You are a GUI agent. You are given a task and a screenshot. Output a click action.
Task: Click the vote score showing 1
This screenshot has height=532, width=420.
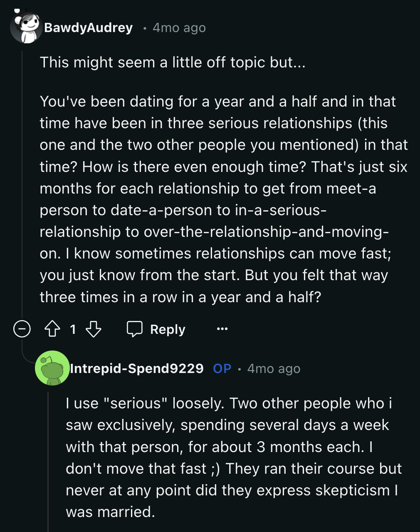pyautogui.click(x=73, y=329)
